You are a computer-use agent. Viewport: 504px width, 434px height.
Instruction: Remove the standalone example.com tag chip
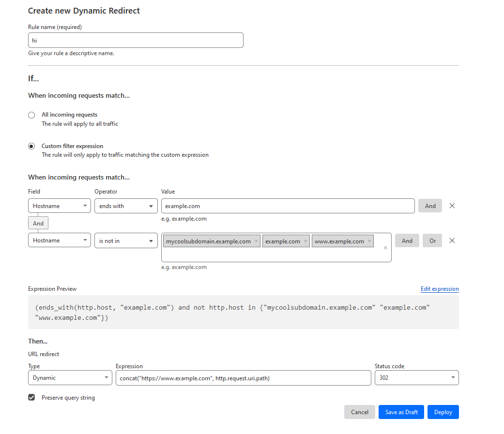[x=305, y=241]
